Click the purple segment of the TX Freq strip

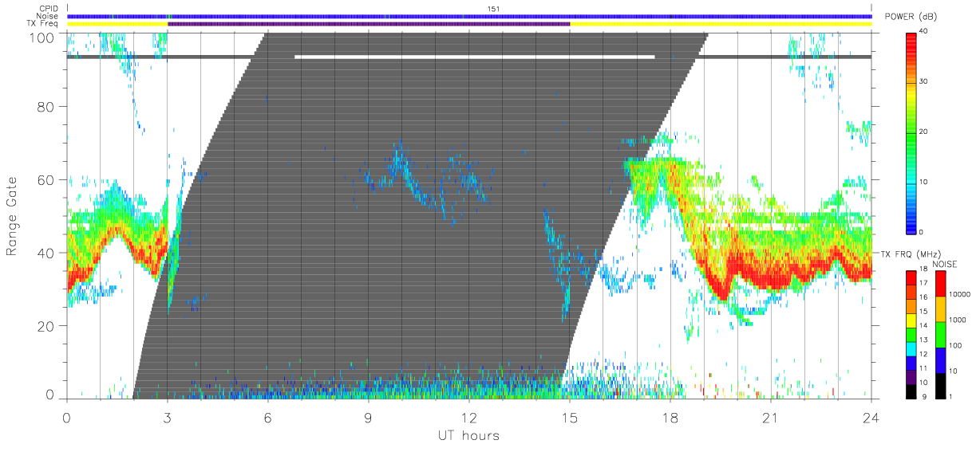tap(369, 24)
